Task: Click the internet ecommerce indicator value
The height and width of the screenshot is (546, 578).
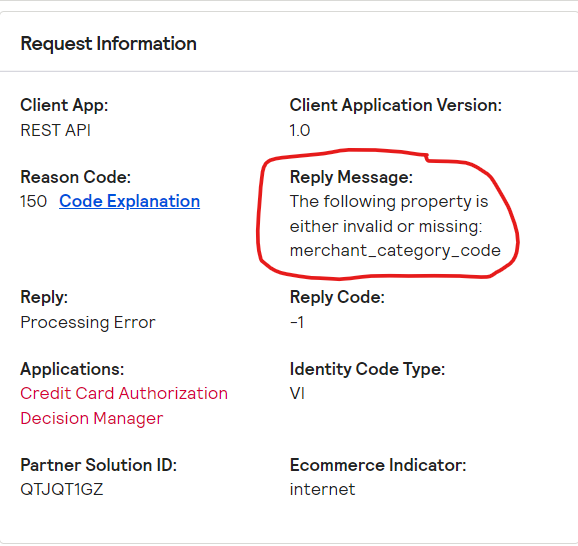Action: click(322, 489)
